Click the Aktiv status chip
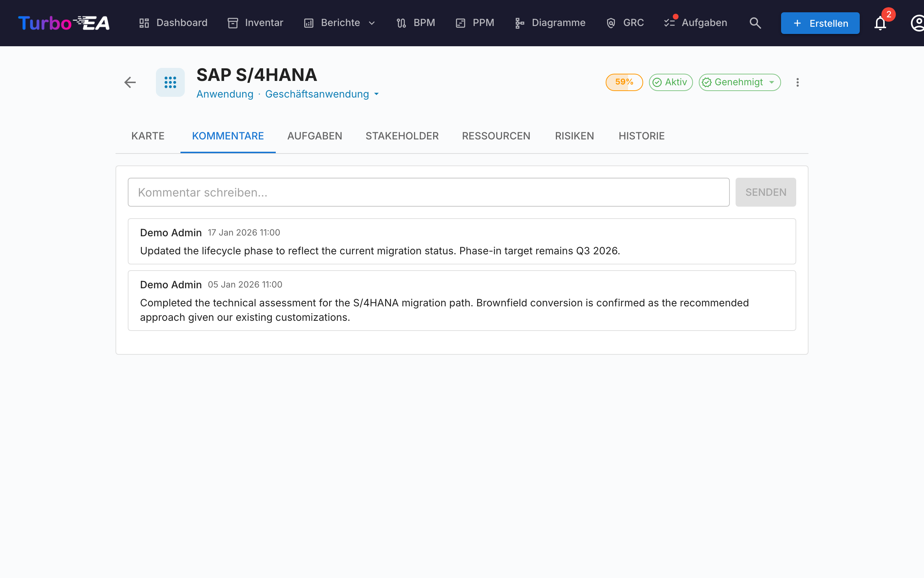 pyautogui.click(x=671, y=82)
